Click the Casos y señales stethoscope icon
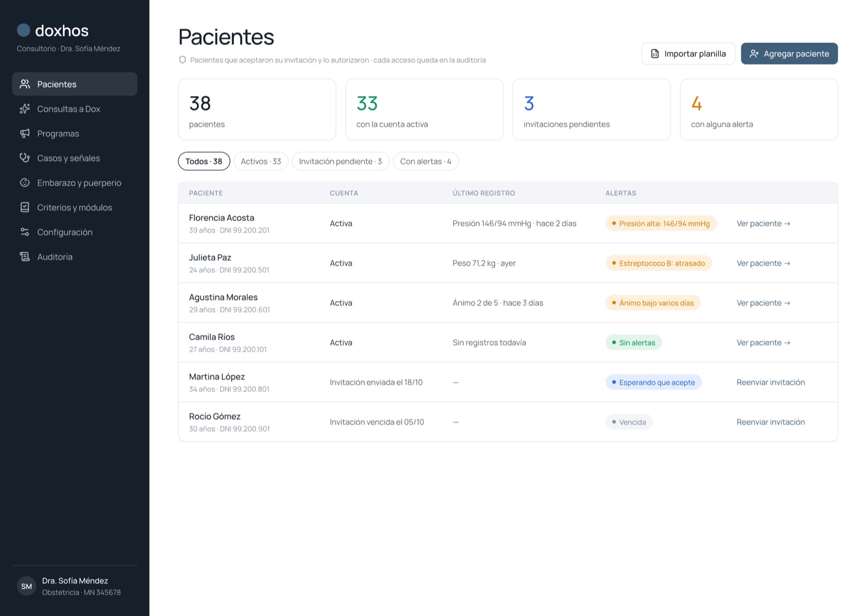The height and width of the screenshot is (616, 867). point(25,158)
